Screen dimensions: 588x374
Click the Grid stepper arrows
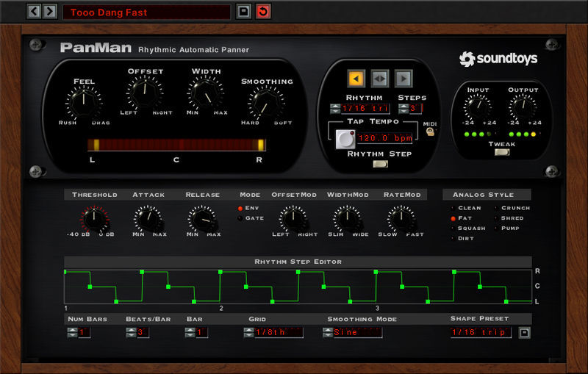click(248, 332)
